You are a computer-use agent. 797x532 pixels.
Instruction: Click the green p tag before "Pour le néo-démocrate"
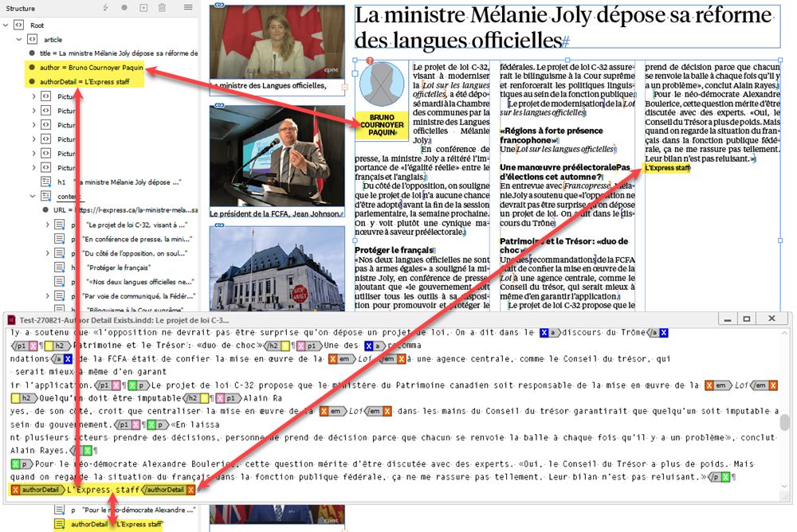(22, 464)
